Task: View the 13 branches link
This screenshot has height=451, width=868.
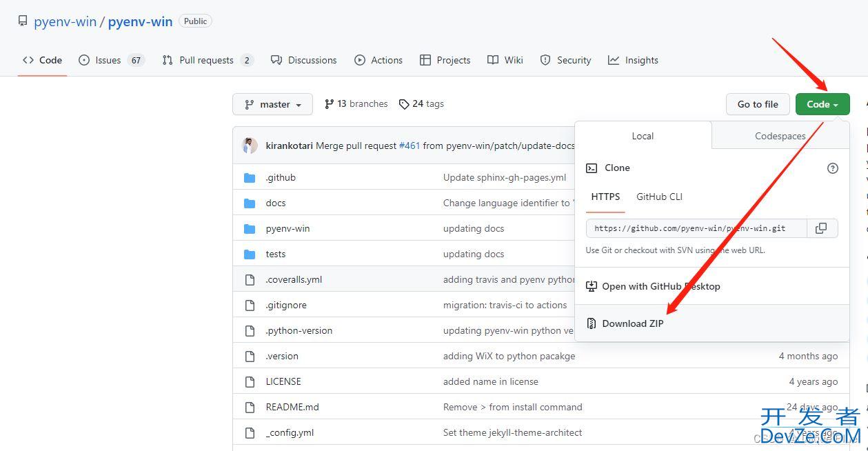Action: [356, 104]
